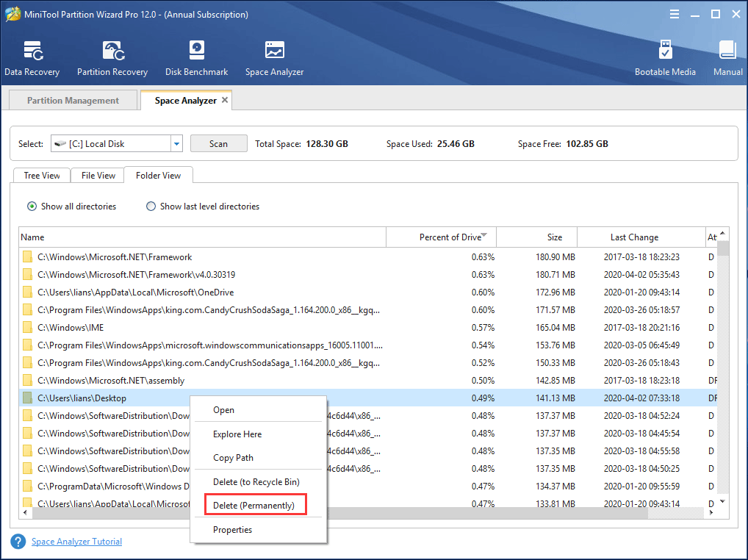Open the Disk Benchmark tool
Viewport: 748px width, 560px height.
tap(196, 59)
